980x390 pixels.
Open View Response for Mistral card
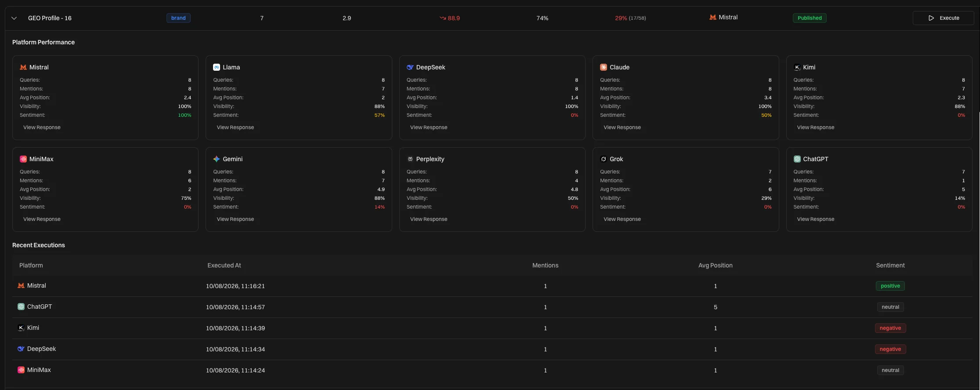(x=42, y=127)
